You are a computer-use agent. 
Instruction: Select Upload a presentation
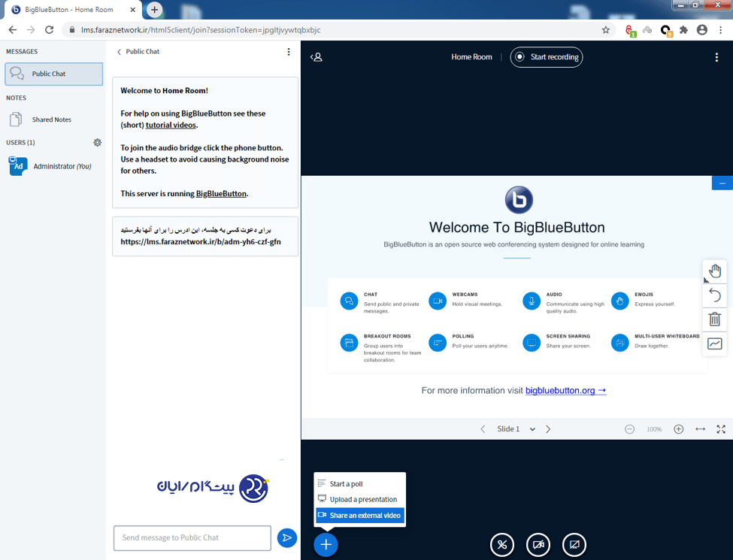coord(360,499)
